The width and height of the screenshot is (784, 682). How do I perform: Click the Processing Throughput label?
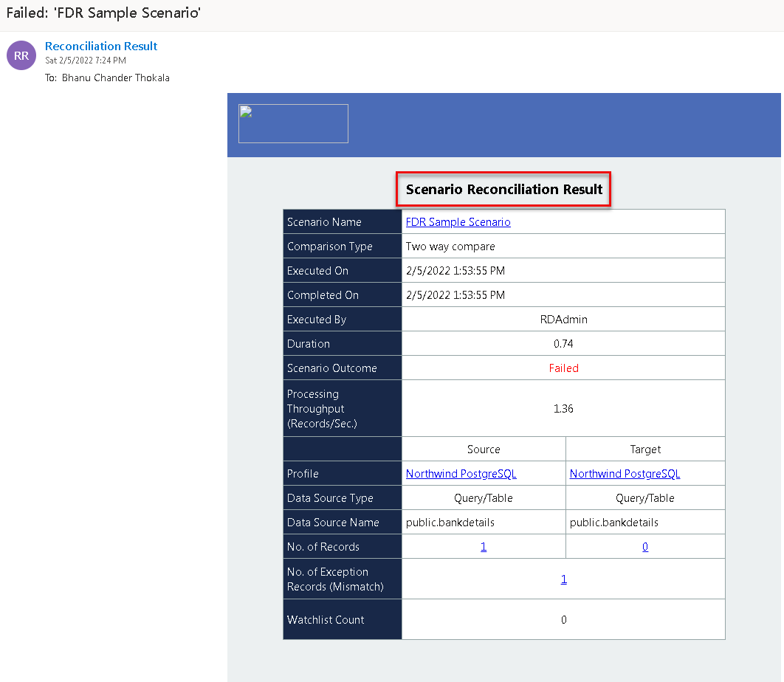click(x=322, y=408)
